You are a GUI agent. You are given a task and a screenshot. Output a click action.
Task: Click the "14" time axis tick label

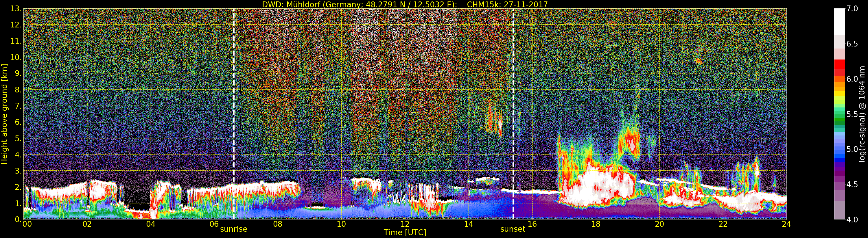pos(468,224)
